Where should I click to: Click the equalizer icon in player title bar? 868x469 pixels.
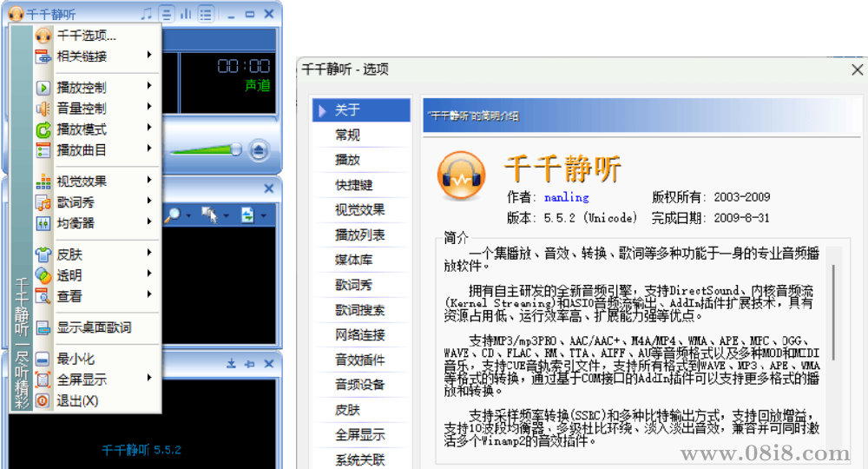[186, 13]
